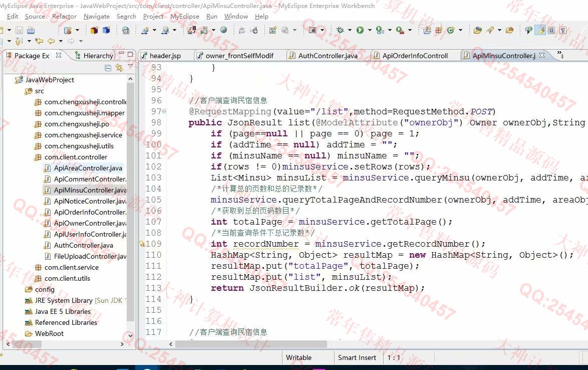Click the open type folder icon
This screenshot has width=588, height=370.
coord(477,31)
